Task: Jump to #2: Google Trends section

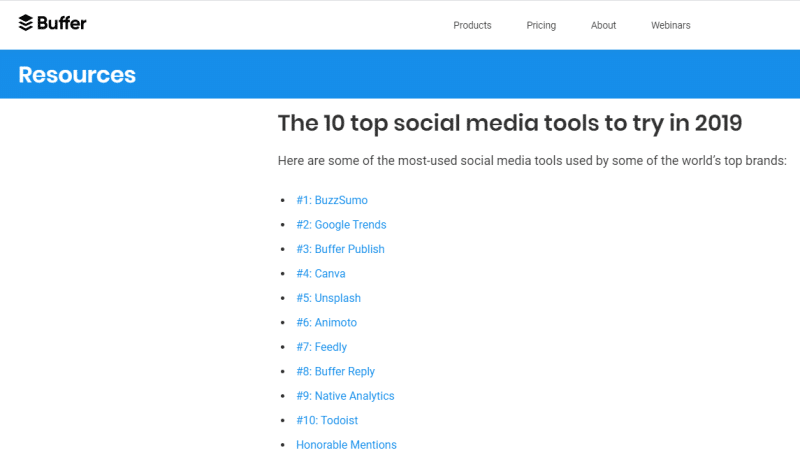Action: click(341, 225)
